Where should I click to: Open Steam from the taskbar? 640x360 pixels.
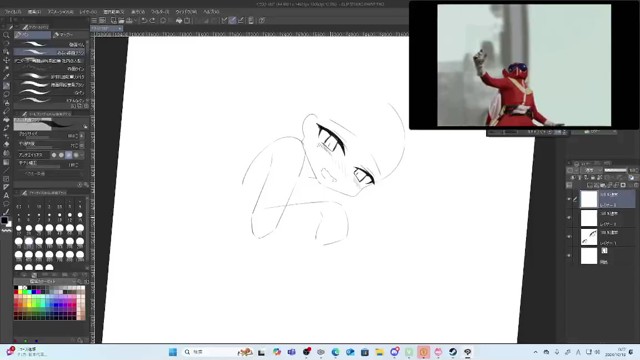[x=453, y=352]
